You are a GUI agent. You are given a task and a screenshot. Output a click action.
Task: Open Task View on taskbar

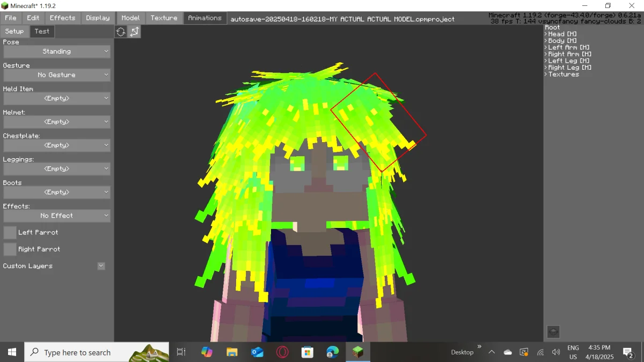181,352
